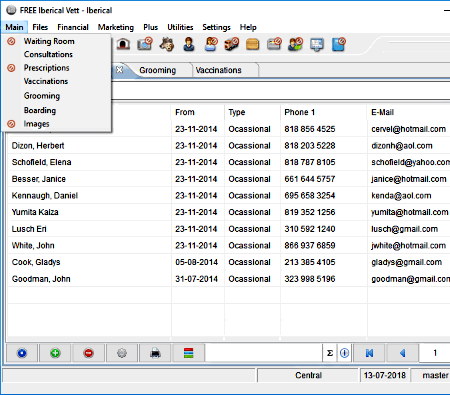Viewport: 450px width, 395px height.
Task: Select Consultations menu entry
Action: [x=57, y=54]
